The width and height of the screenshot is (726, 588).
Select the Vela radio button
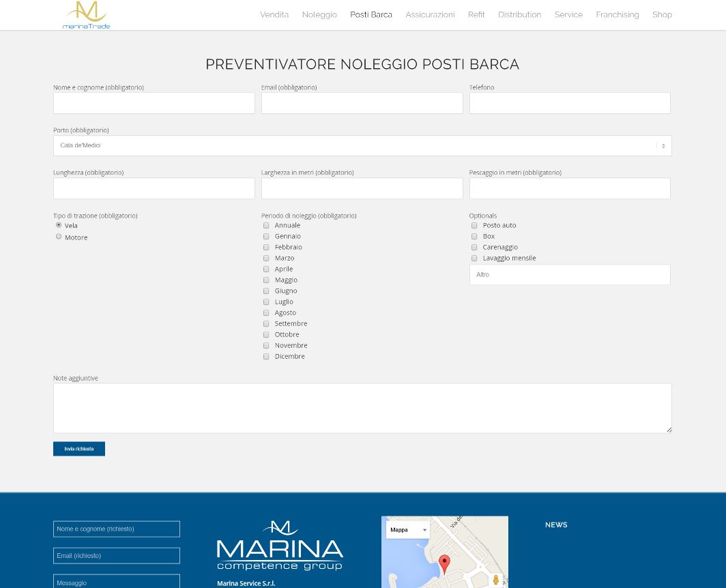(59, 225)
